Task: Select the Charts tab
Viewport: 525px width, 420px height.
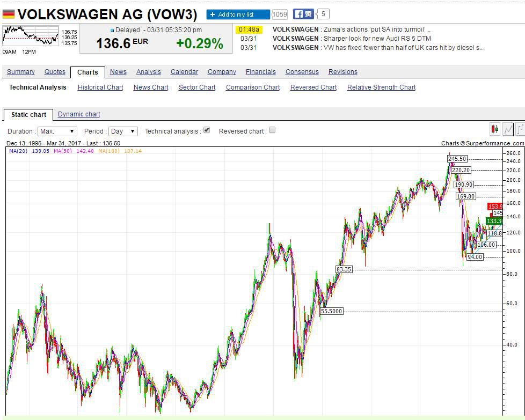Action: coord(87,72)
